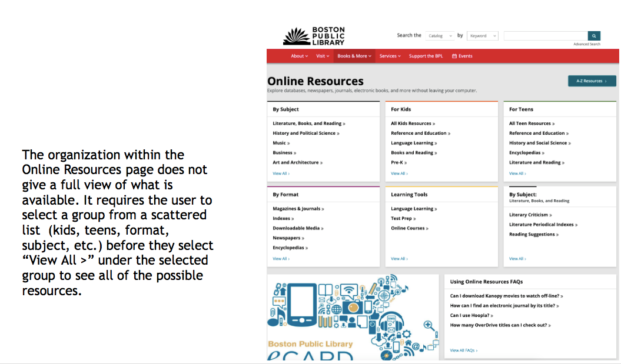Open Literature Periodical Indexes link

coord(543,225)
